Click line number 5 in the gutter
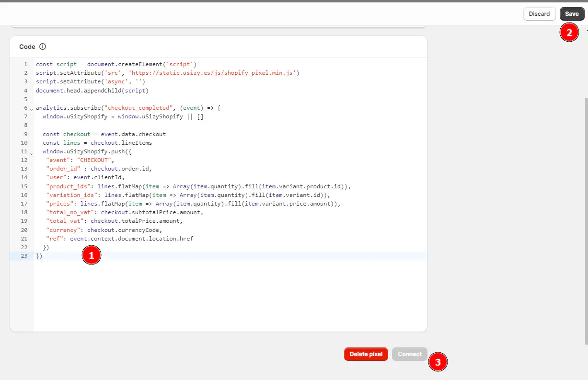Viewport: 588px width, 380px height. point(25,99)
